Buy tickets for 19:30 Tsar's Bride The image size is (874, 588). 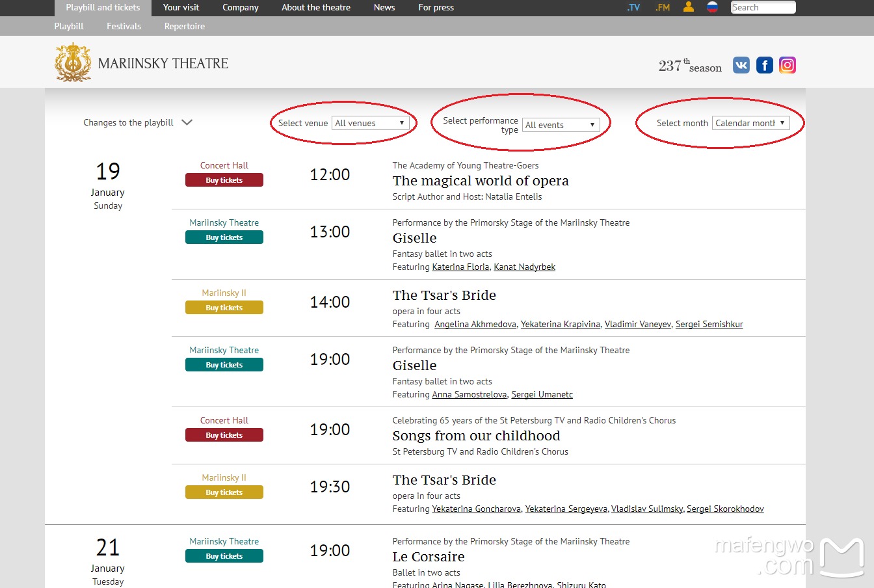coord(224,492)
